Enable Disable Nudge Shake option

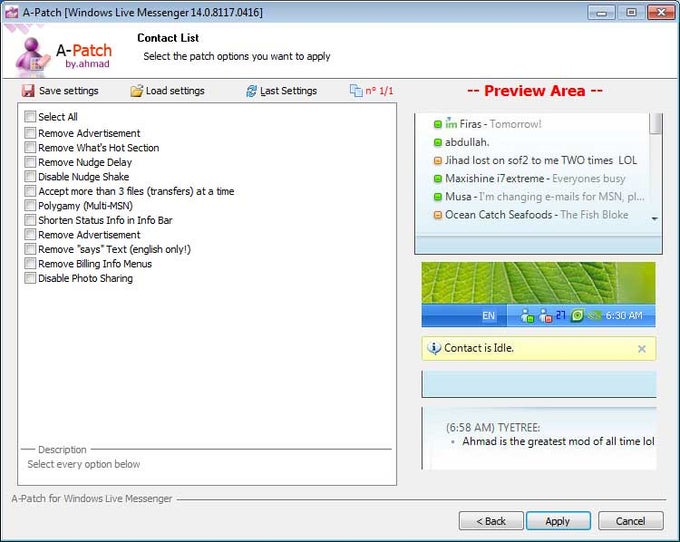click(30, 176)
